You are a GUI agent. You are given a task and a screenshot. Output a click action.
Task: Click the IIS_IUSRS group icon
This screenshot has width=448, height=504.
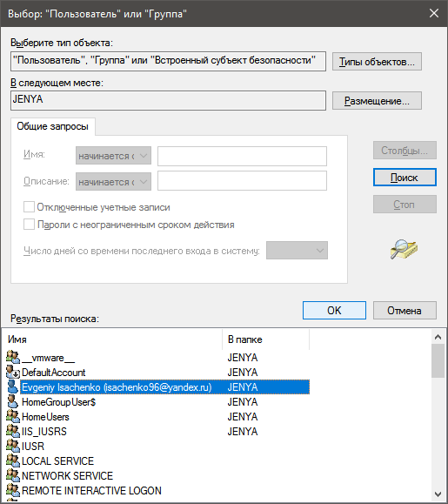tap(13, 432)
